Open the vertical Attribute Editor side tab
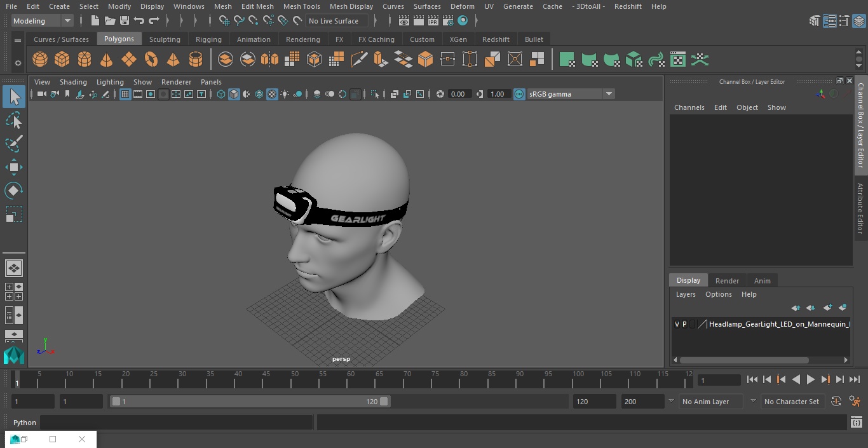 click(860, 208)
